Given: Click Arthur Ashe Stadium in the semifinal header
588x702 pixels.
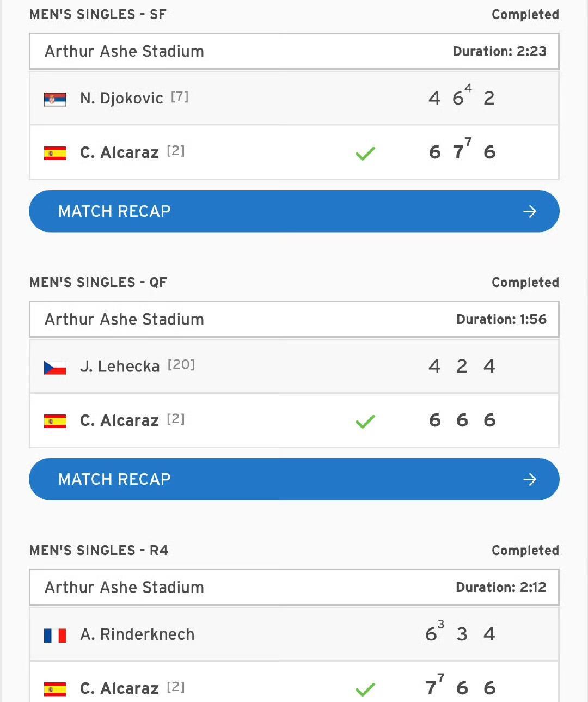Looking at the screenshot, I should [x=124, y=51].
